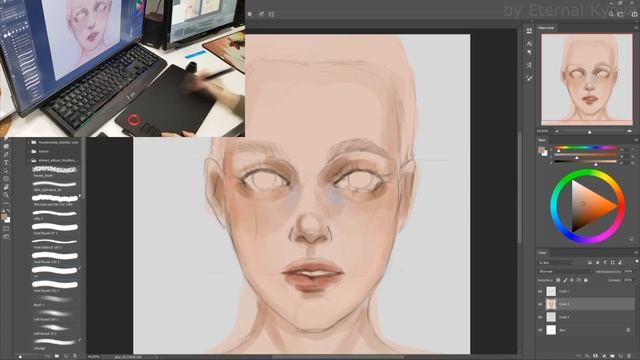This screenshot has width=640, height=360.
Task: Select the second layer's face thumbnail
Action: click(551, 304)
